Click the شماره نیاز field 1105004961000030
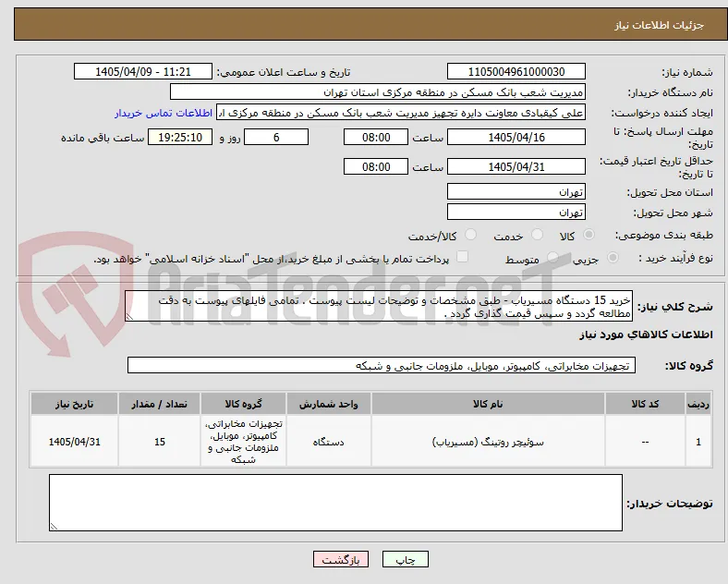 [516, 71]
